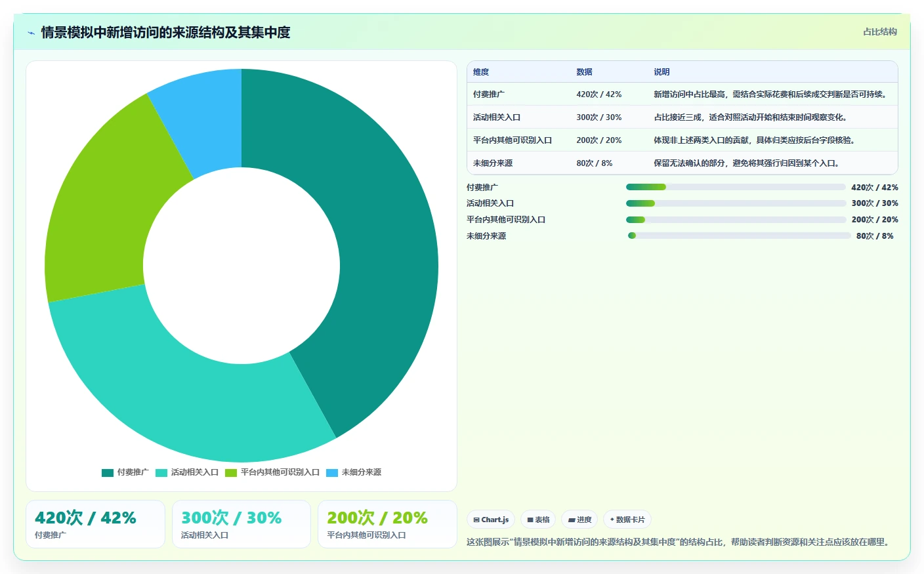Screen dimensions: 924x574
Task: Click the 说明 column header
Action: pos(661,72)
